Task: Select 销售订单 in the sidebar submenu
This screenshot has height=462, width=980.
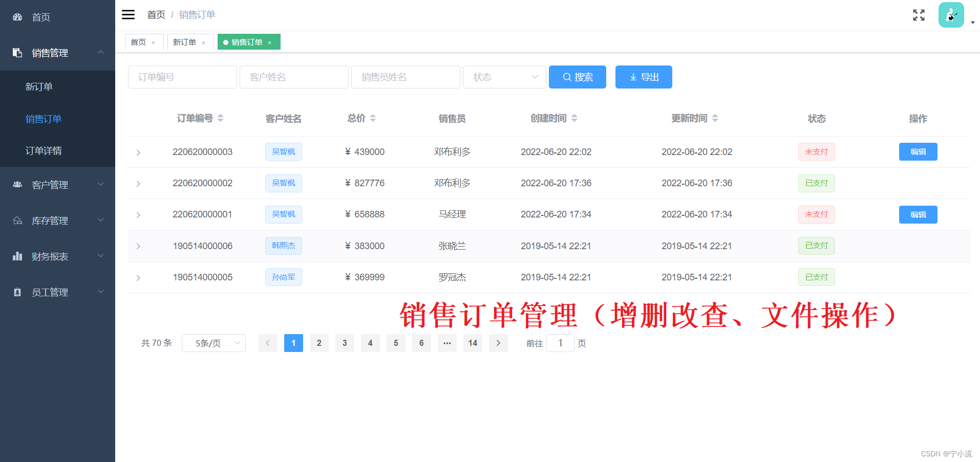Action: (57, 119)
